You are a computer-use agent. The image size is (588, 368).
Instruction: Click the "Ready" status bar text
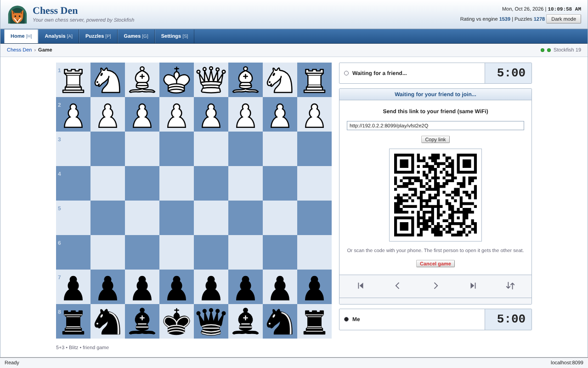[x=12, y=362]
